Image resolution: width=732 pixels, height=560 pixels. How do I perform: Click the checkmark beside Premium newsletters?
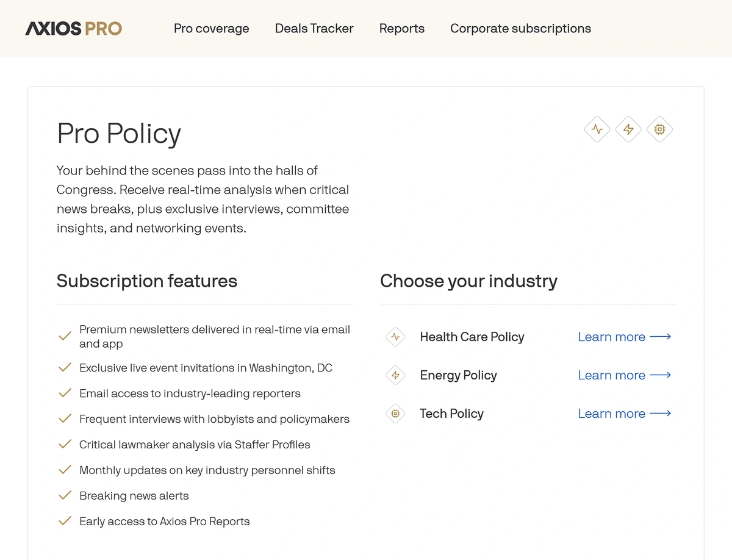[x=65, y=336]
